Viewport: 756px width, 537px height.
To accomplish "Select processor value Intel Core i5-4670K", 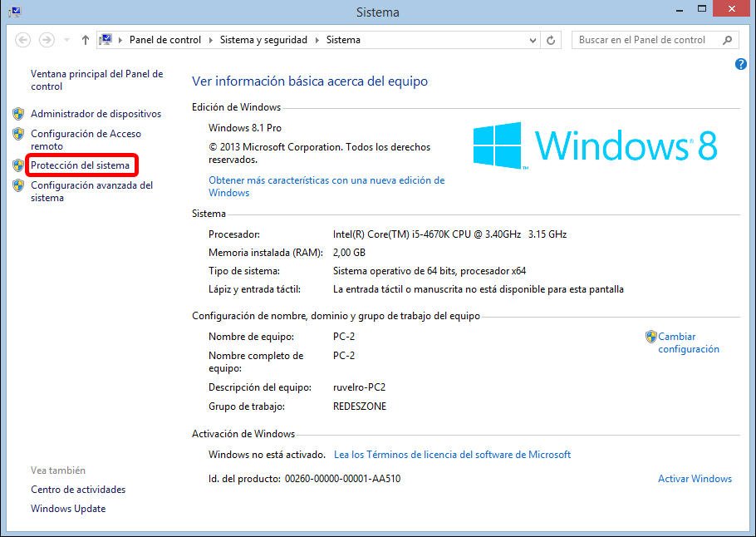I will pyautogui.click(x=449, y=234).
